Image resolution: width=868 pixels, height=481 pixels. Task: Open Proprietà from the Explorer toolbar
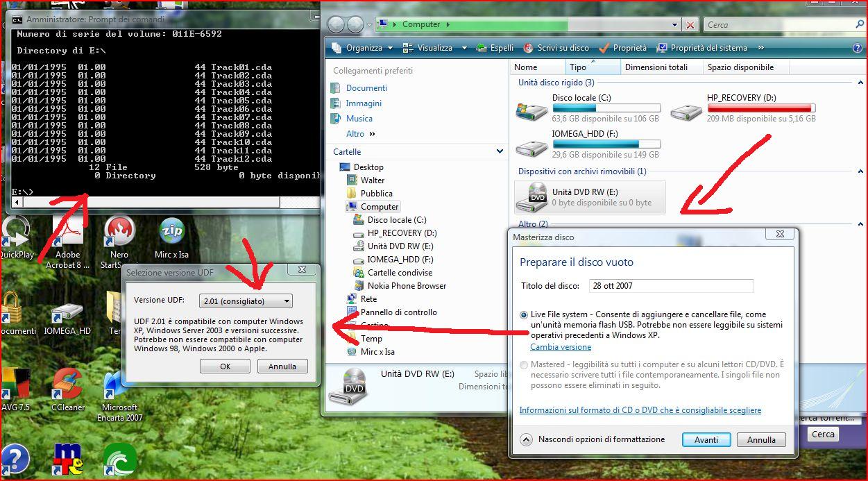pos(622,48)
